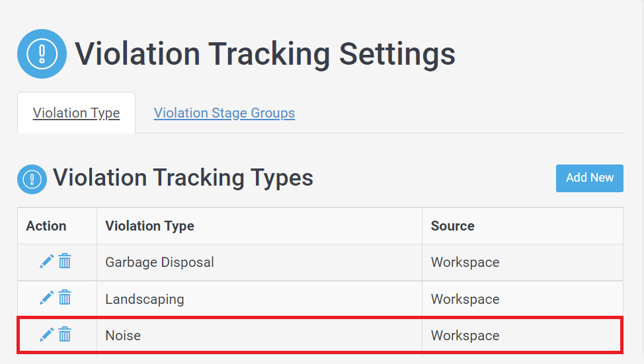This screenshot has height=364, width=644.
Task: Click the Workspace source in Landscaping row
Action: (465, 299)
